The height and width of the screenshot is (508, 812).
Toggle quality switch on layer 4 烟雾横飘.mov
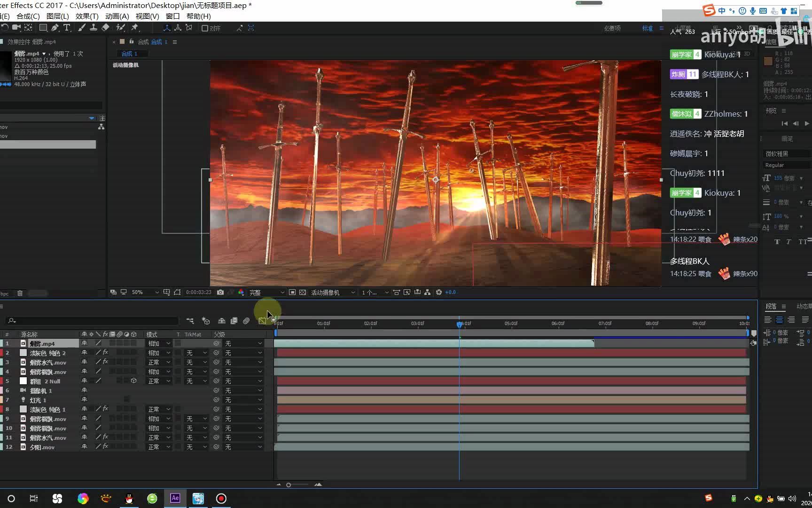pyautogui.click(x=98, y=372)
